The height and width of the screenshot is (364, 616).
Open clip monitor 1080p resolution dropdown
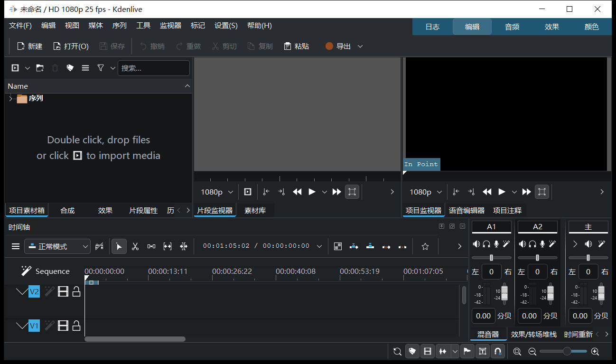[217, 192]
